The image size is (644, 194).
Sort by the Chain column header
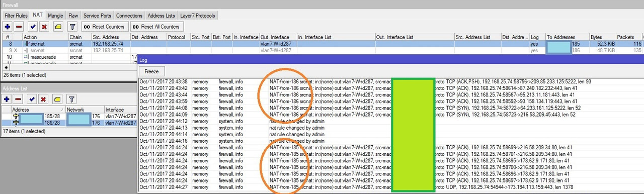point(80,37)
